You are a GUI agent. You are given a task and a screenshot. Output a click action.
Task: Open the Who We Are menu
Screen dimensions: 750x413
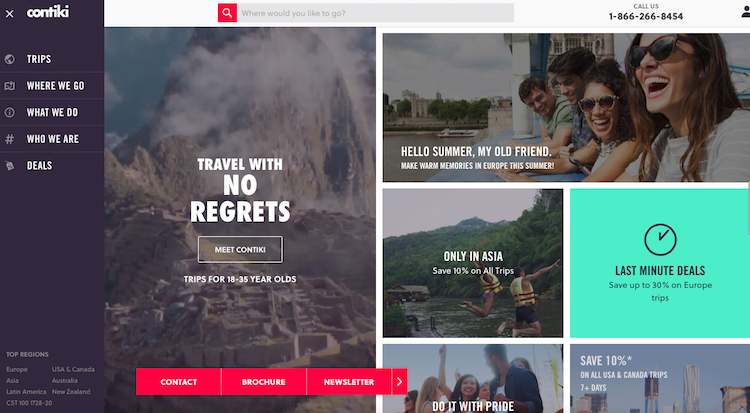52,139
